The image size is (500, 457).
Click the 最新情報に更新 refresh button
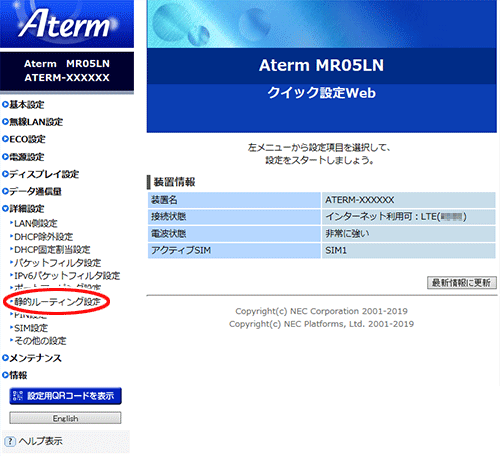[x=462, y=283]
